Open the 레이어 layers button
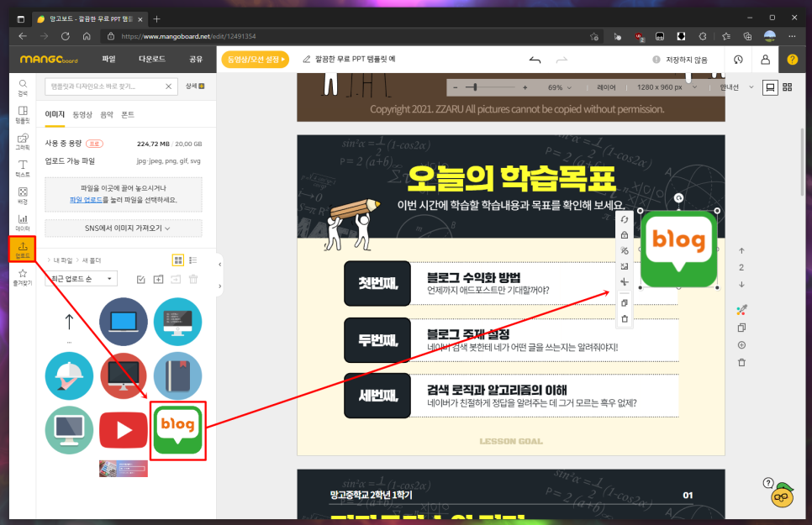This screenshot has height=525, width=812. click(606, 87)
